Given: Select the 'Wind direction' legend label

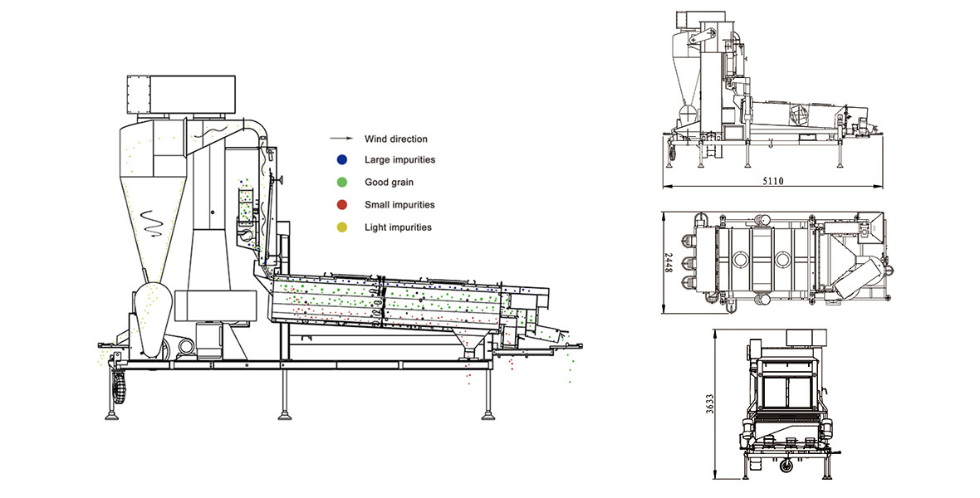Looking at the screenshot, I should [396, 139].
